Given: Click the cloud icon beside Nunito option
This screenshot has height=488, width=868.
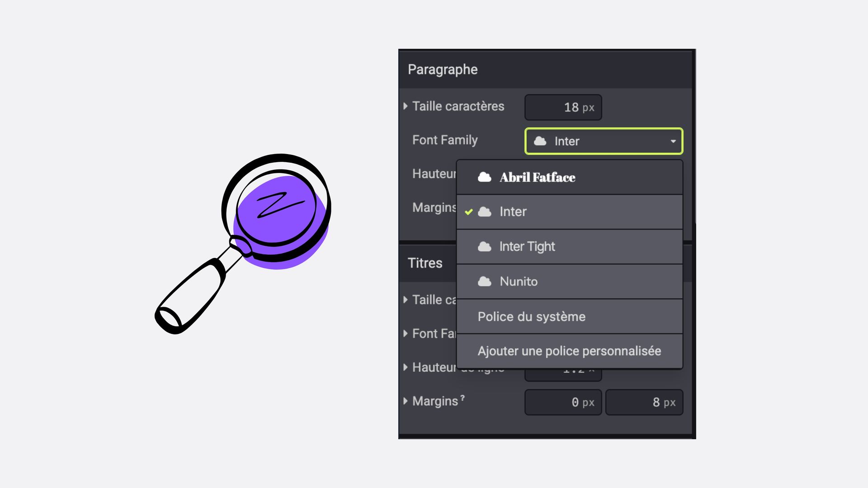Looking at the screenshot, I should pyautogui.click(x=484, y=282).
